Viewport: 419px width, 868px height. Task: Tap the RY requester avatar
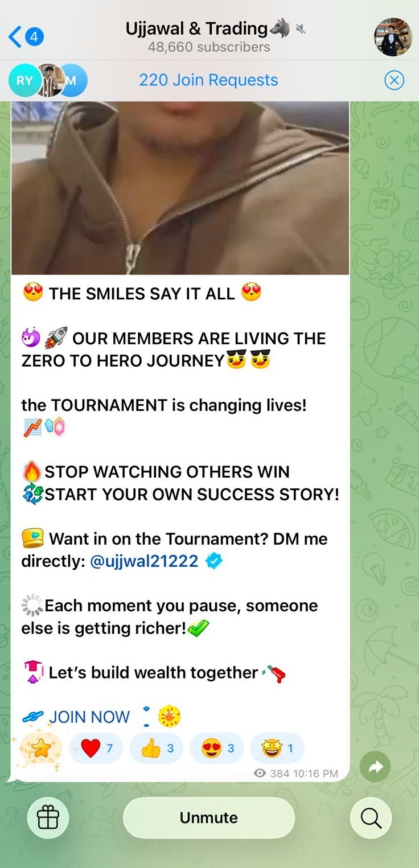pos(24,80)
